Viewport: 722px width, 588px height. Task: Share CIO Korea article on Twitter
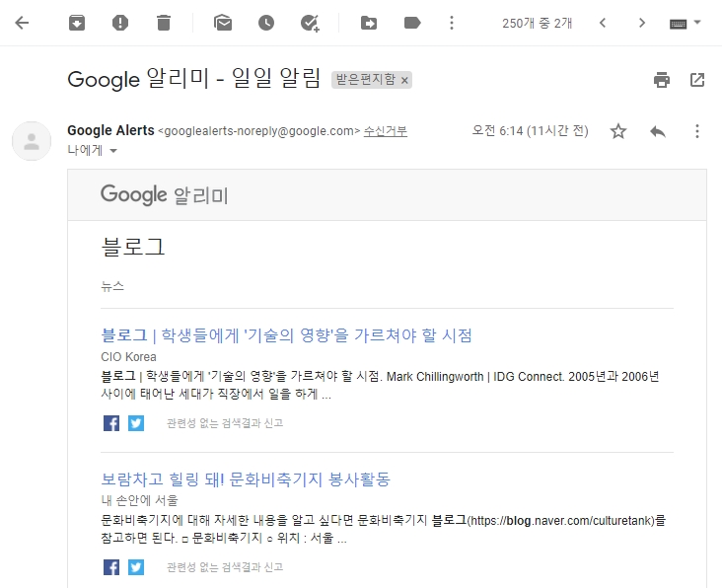(136, 423)
